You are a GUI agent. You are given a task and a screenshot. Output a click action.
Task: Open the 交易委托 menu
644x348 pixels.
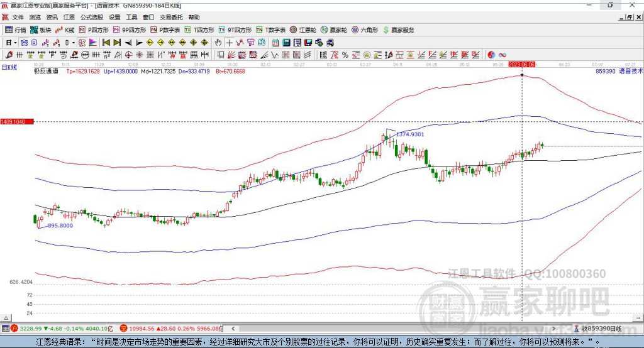click(x=171, y=17)
